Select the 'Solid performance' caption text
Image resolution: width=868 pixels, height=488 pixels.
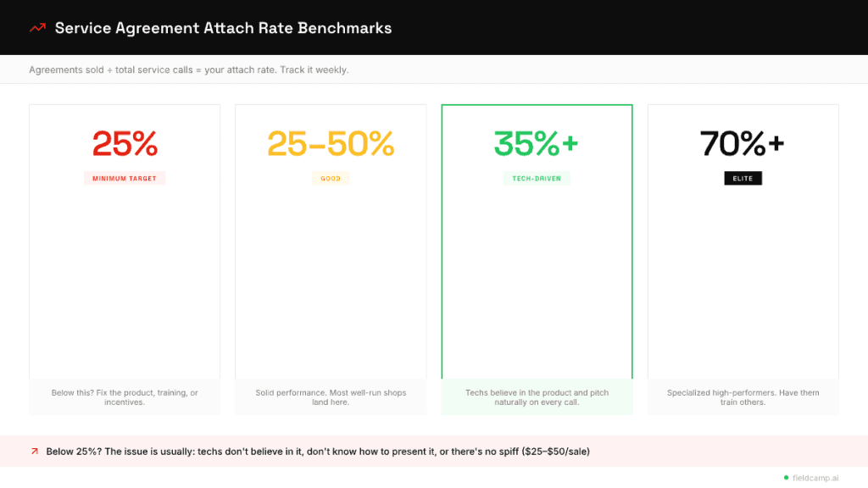coord(331,397)
